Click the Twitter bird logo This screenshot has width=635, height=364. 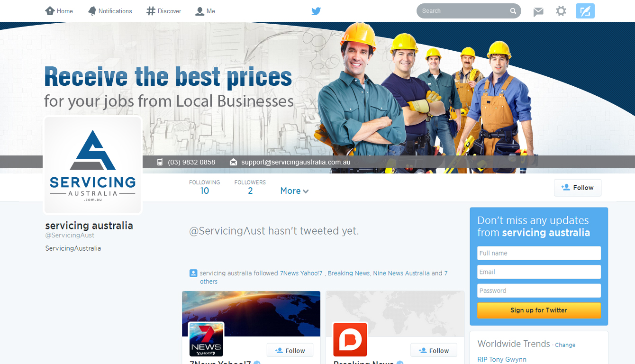(316, 11)
